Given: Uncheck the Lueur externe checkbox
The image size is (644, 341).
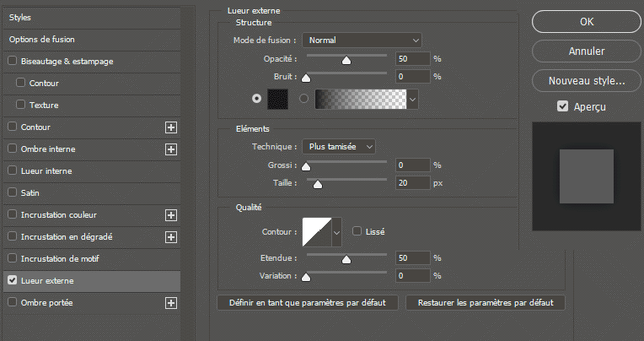Looking at the screenshot, I should (x=12, y=280).
